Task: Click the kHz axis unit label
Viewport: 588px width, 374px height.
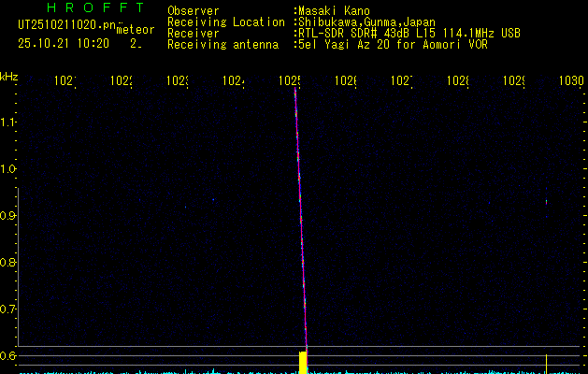Action: pyautogui.click(x=9, y=76)
